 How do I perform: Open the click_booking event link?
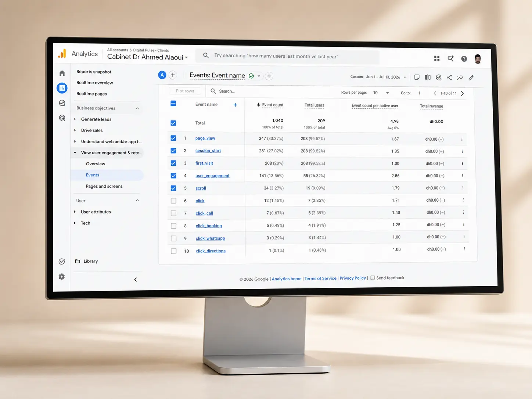tap(209, 226)
